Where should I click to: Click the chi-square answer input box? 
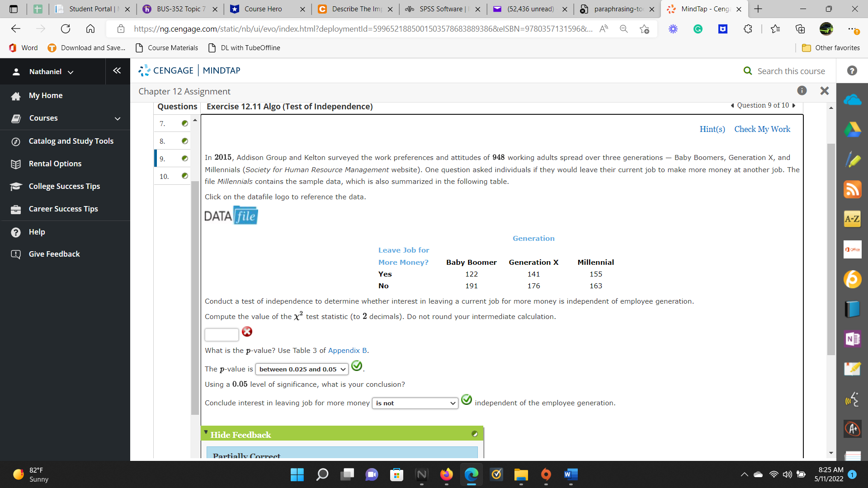tap(221, 334)
